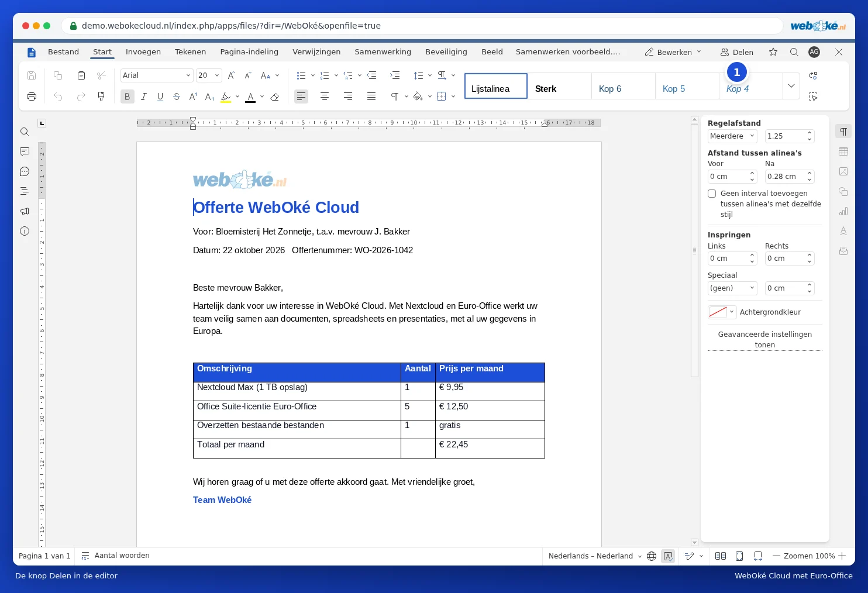The height and width of the screenshot is (593, 868).
Task: Apply italic formatting
Action: click(x=143, y=96)
